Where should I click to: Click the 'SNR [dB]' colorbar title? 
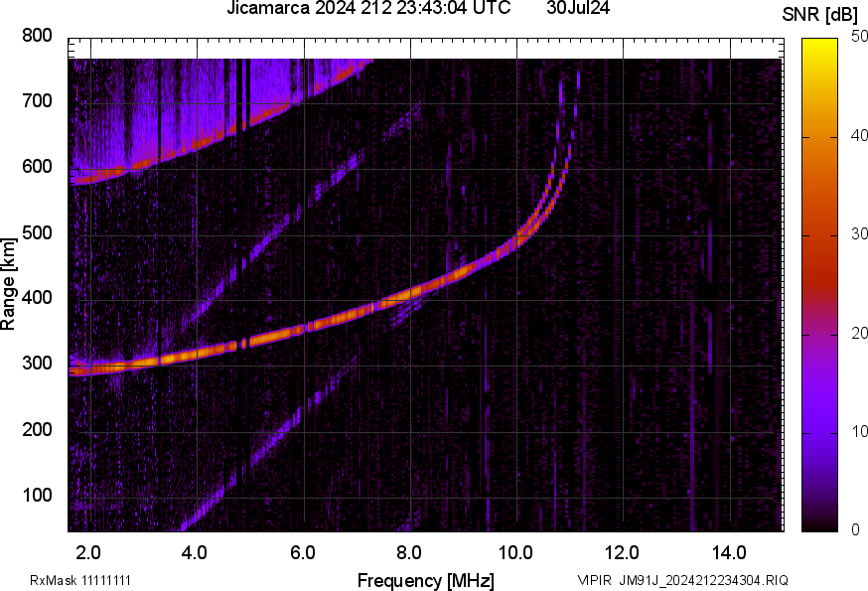tap(819, 15)
